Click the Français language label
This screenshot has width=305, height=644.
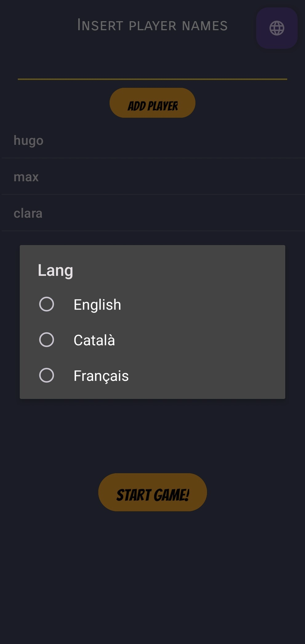coord(101,376)
